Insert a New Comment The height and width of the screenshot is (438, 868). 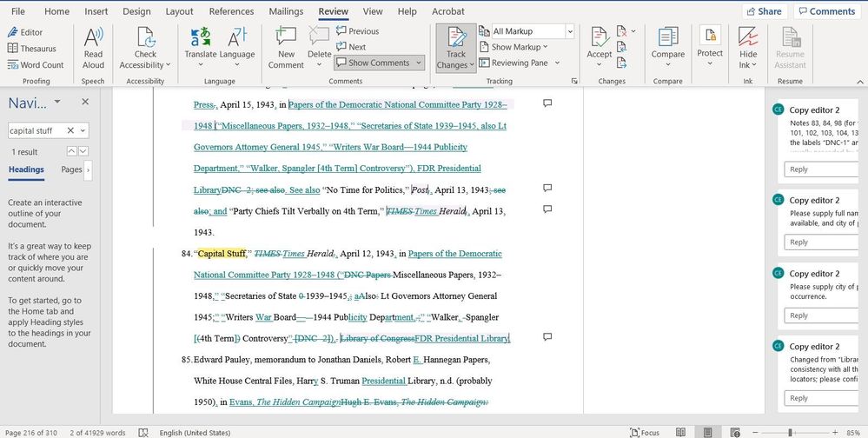tap(286, 48)
